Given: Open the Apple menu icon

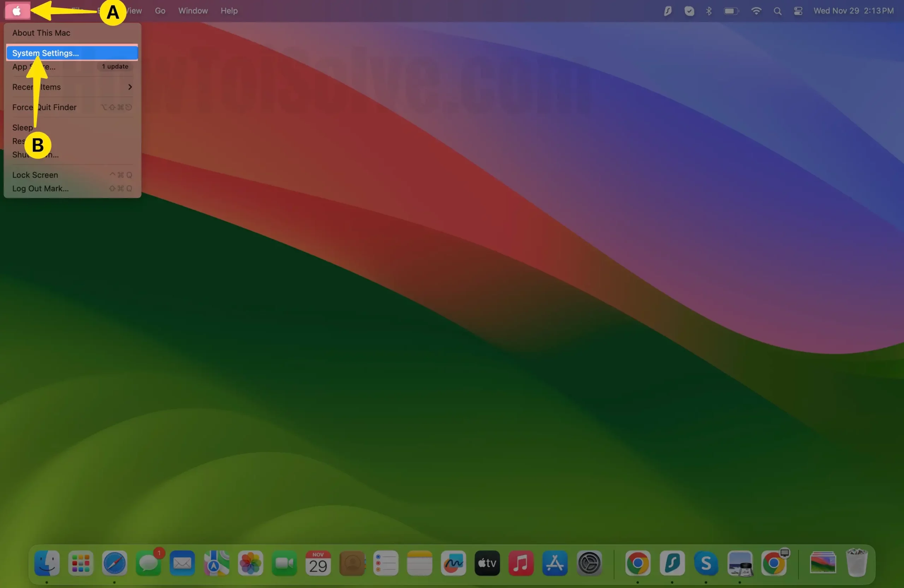Looking at the screenshot, I should (17, 11).
